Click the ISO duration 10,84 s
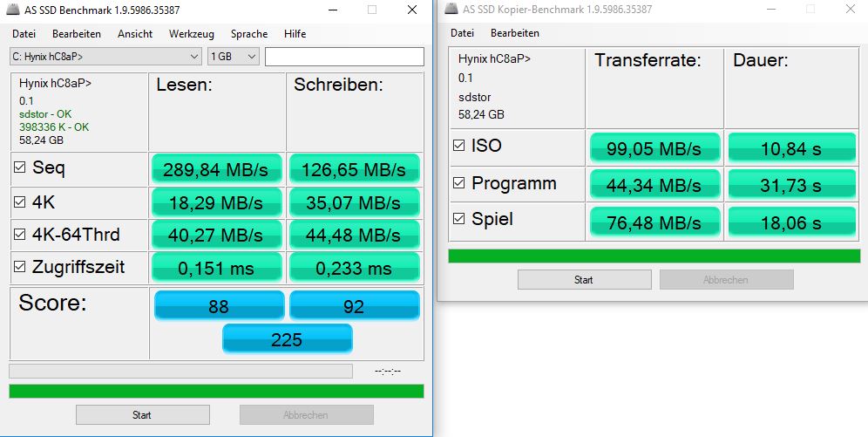Image resolution: width=868 pixels, height=437 pixels. (791, 148)
